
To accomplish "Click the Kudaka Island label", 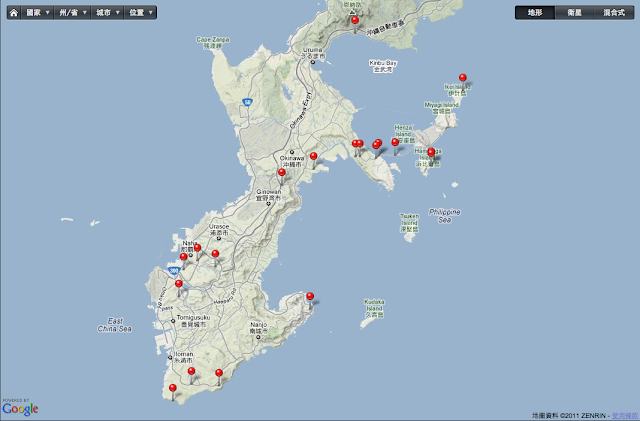I will (374, 309).
